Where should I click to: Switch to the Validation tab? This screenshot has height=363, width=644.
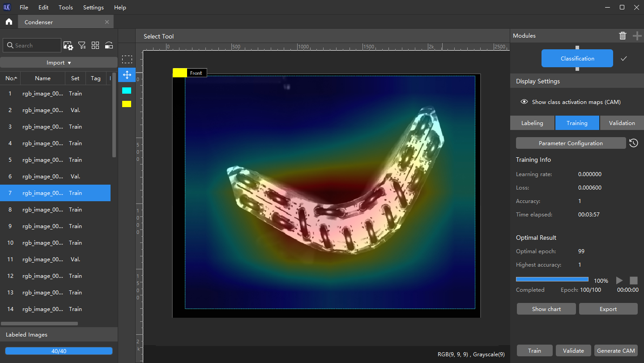coord(622,123)
